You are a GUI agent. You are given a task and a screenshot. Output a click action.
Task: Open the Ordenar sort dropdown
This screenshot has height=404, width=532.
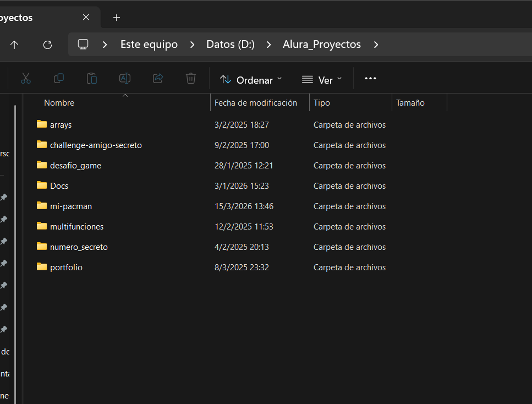click(x=251, y=80)
